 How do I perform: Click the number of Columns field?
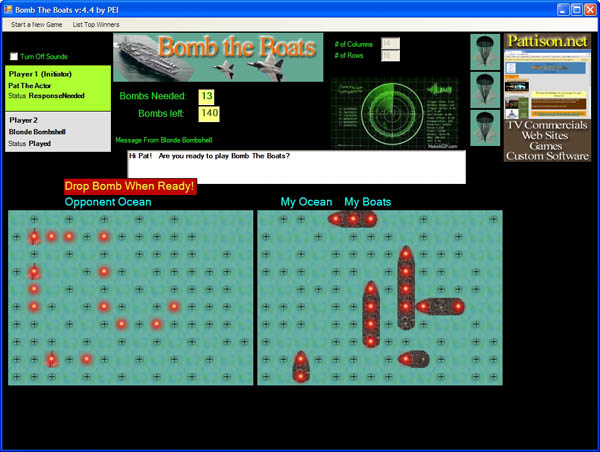389,43
